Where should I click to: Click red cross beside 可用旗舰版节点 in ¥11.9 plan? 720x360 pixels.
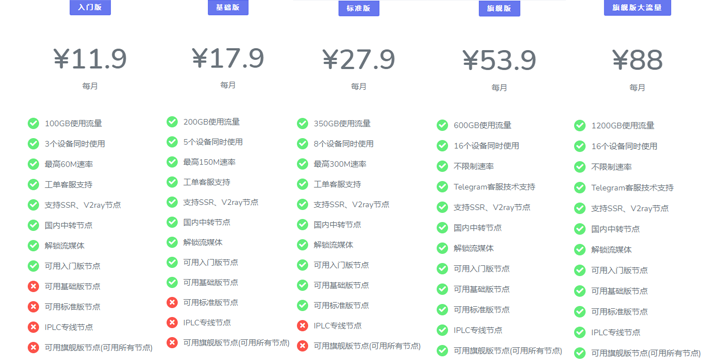(x=34, y=348)
